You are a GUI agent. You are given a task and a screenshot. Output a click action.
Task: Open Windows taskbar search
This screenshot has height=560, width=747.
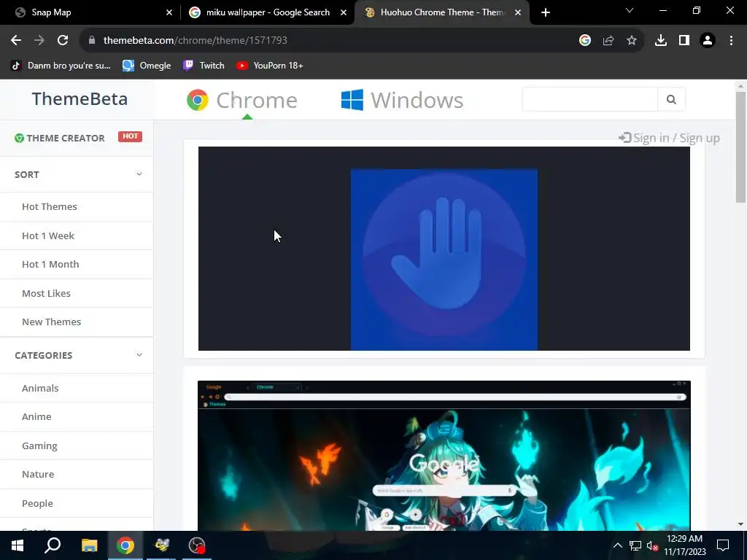(x=53, y=545)
